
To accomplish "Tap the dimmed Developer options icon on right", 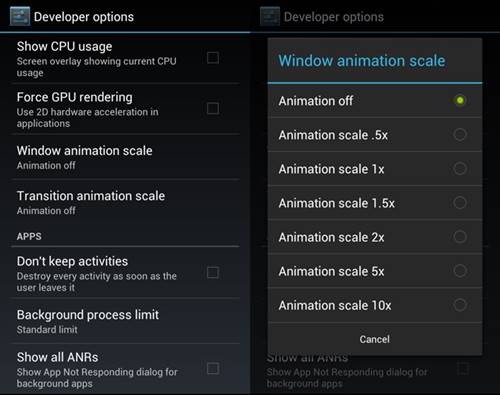I will [x=270, y=16].
